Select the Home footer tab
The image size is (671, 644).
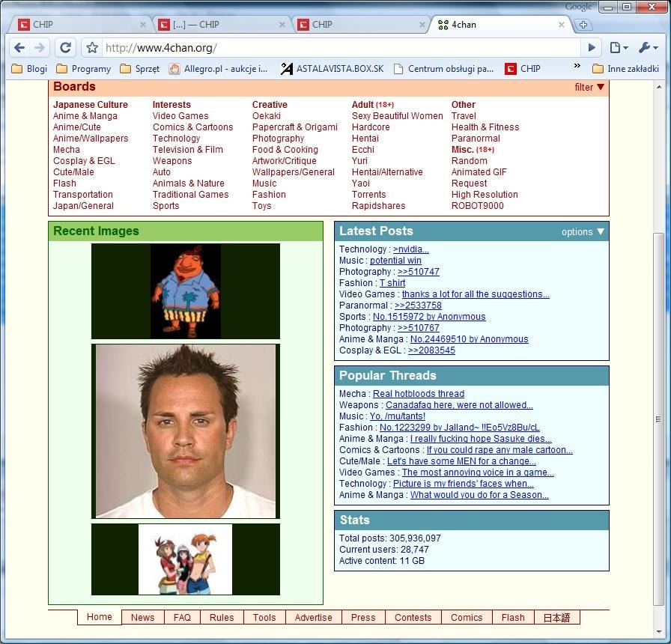click(100, 616)
